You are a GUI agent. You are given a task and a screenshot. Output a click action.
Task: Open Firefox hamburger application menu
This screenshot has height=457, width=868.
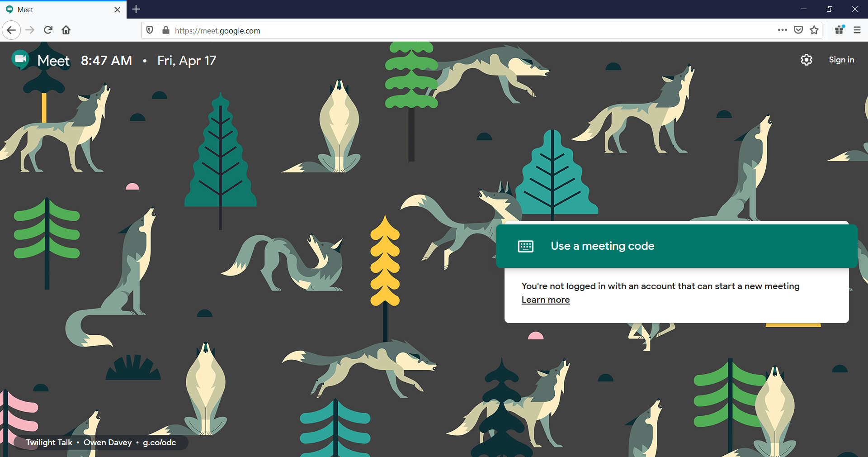[857, 30]
